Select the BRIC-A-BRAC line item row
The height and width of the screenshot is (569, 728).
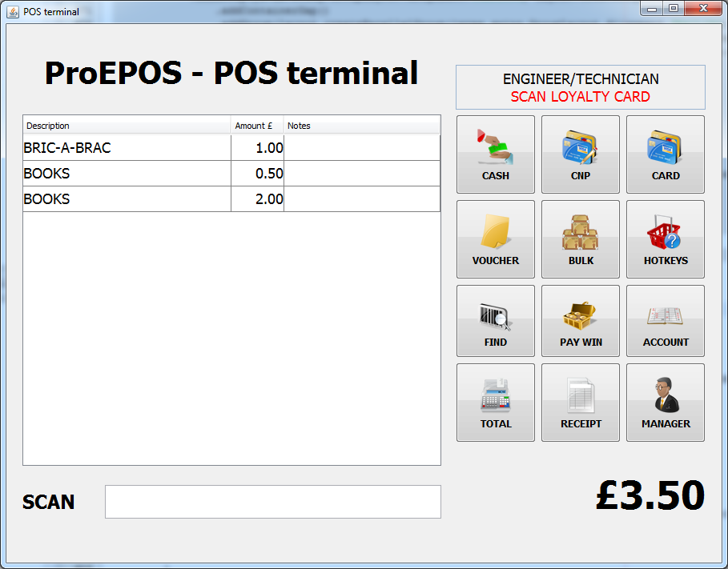pyautogui.click(x=127, y=148)
